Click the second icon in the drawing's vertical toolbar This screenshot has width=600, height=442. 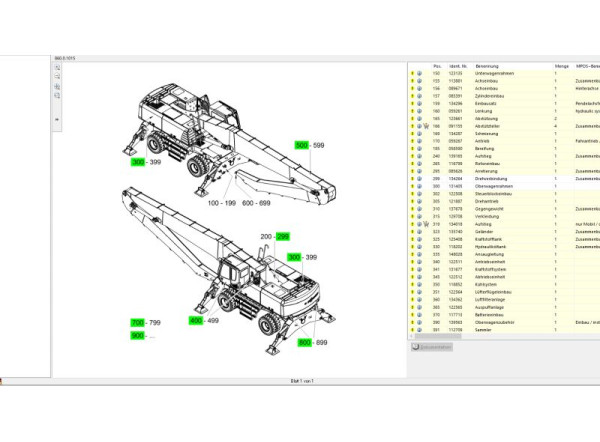pos(58,79)
